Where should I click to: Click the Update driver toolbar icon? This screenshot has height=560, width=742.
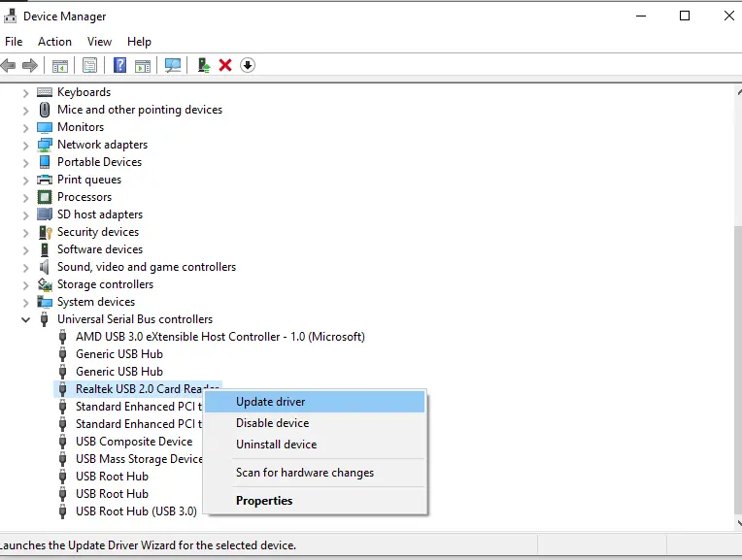pyautogui.click(x=203, y=65)
